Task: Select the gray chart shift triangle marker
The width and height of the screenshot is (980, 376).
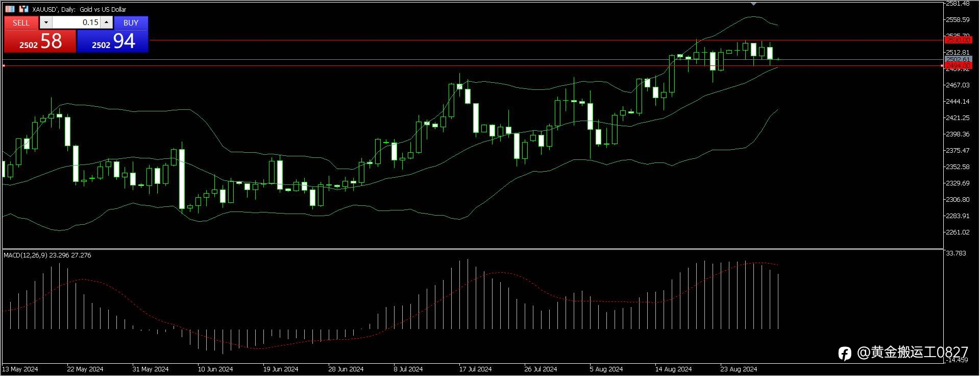Action: point(753,4)
